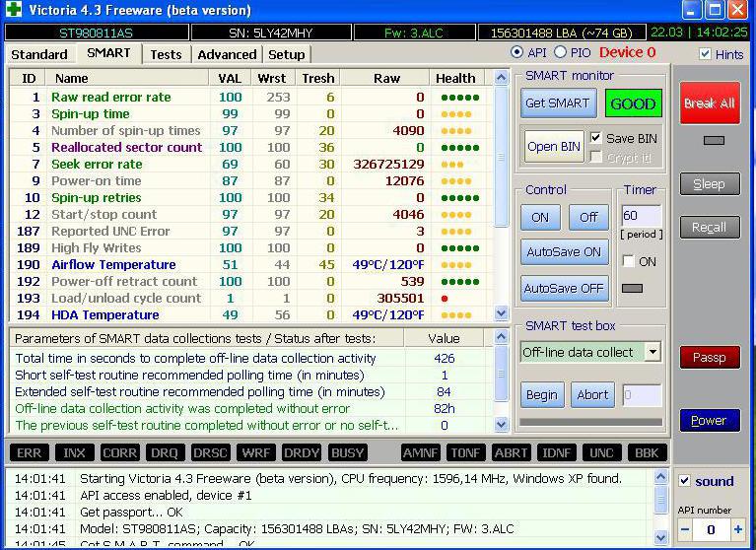756x550 pixels.
Task: Click the AutoSave ON button
Action: tap(562, 251)
